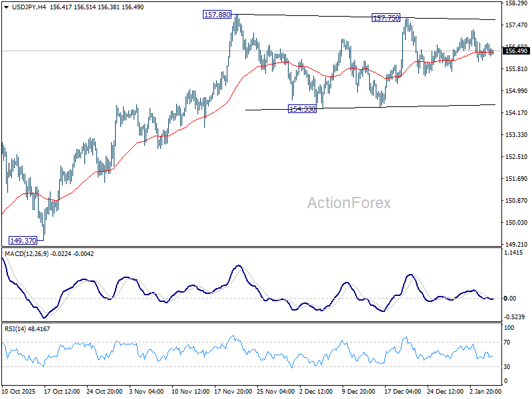
Task: Click the ActionForex watermark
Action: tap(350, 199)
